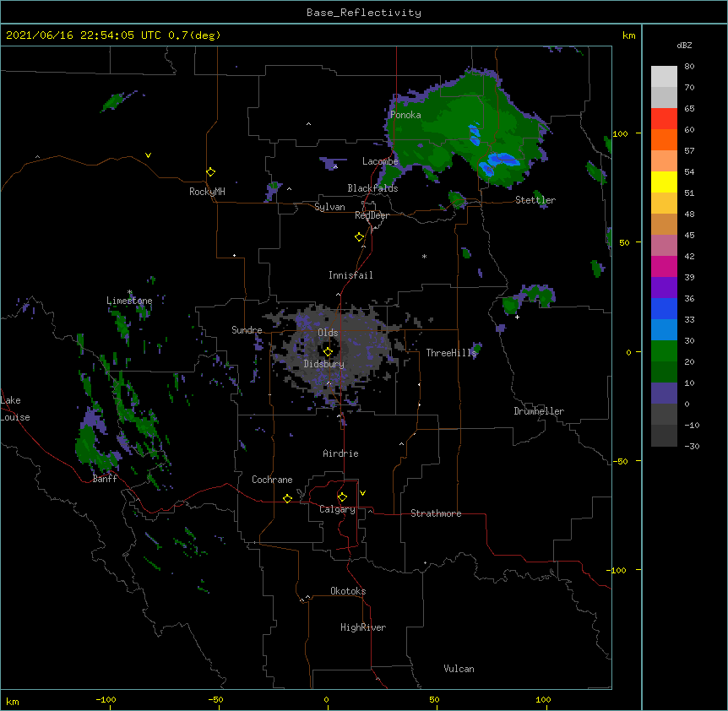Viewport: 728px width, 711px height.
Task: Click the Didsbury town label
Action: (x=324, y=364)
